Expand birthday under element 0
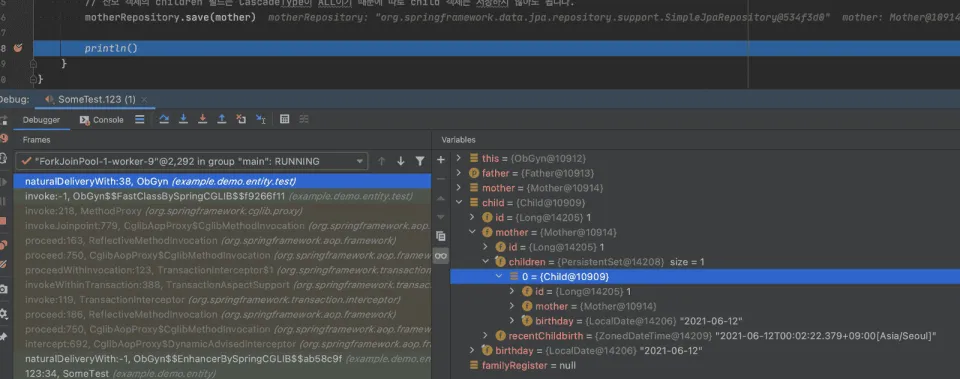The width and height of the screenshot is (960, 379). tap(512, 321)
